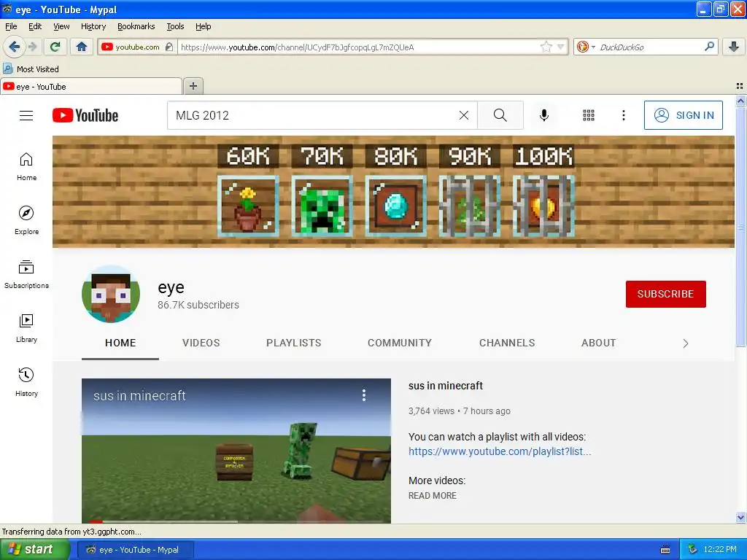
Task: Click the 100K goal banner icon
Action: (x=543, y=206)
